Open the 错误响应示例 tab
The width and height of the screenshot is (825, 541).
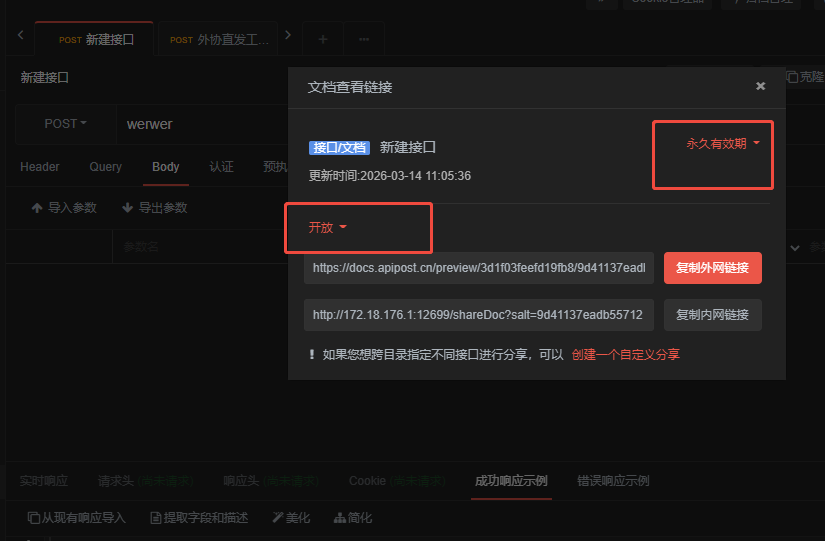click(613, 481)
